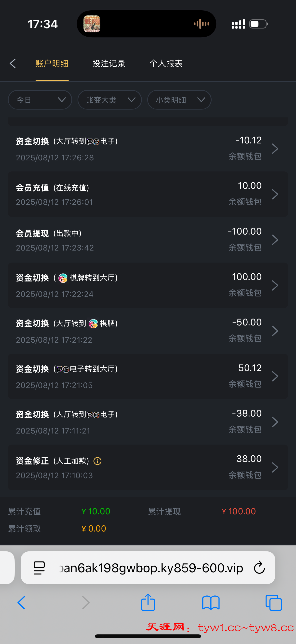Open the 个人报表 tab

click(166, 64)
